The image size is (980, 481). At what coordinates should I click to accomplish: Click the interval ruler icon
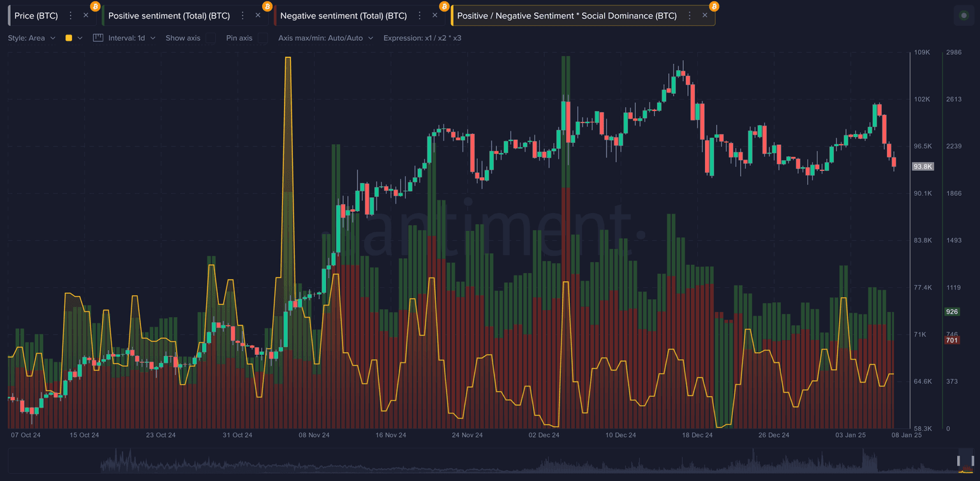pos(98,38)
